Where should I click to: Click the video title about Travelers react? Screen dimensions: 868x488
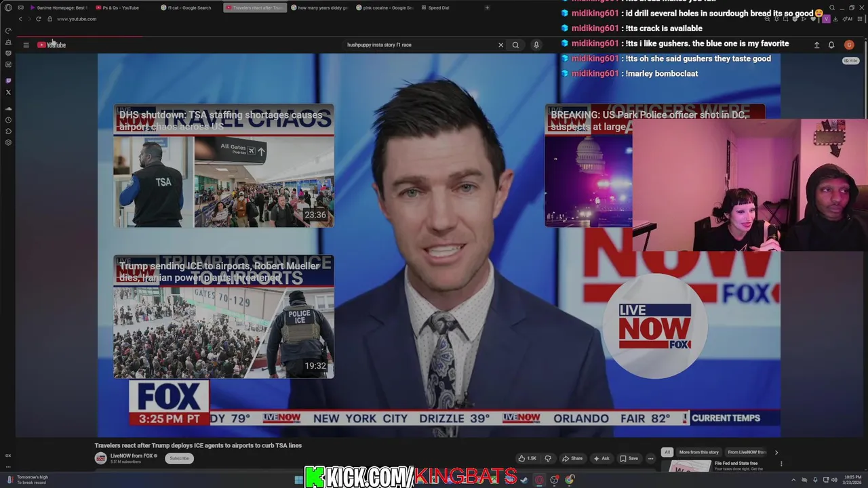point(198,445)
